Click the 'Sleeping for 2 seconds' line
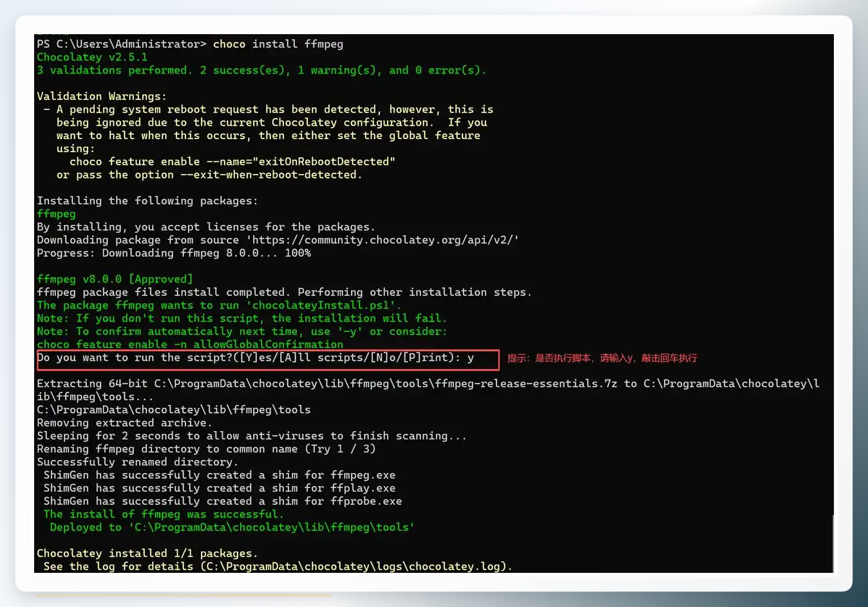The width and height of the screenshot is (868, 607). (252, 436)
